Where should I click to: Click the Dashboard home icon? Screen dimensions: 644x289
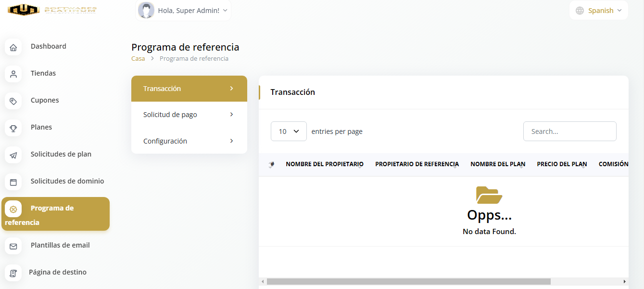pos(13,47)
